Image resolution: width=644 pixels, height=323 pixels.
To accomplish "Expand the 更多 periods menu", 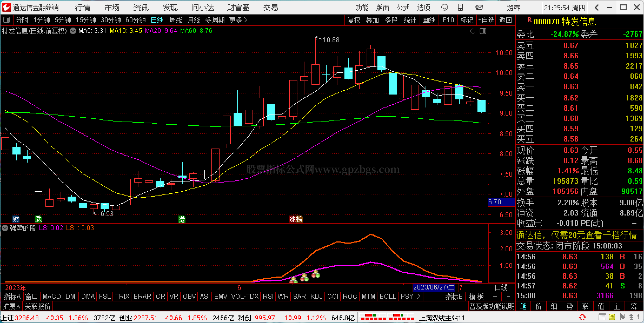I will coord(238,20).
